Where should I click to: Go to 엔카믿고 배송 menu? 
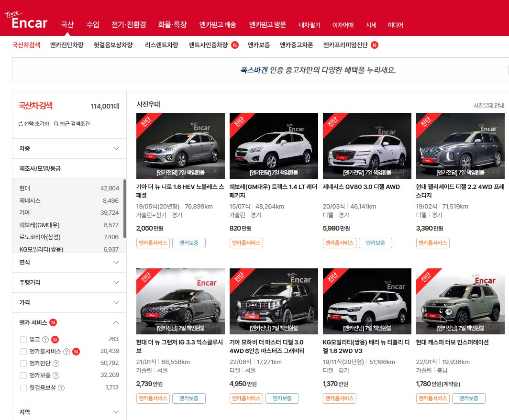pos(218,25)
